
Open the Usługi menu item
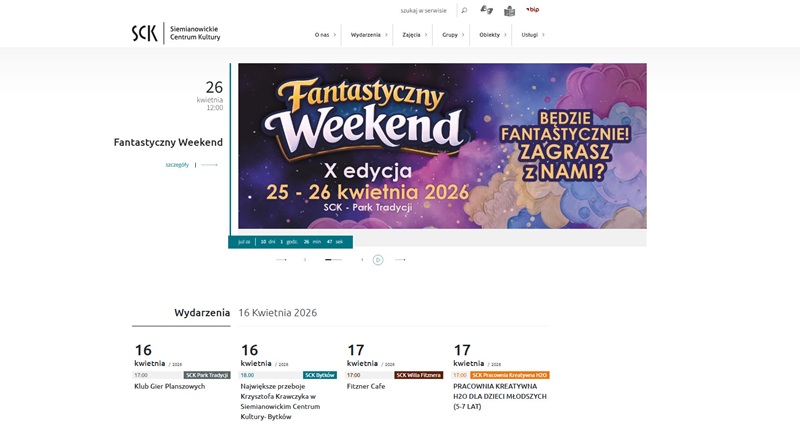click(x=532, y=35)
